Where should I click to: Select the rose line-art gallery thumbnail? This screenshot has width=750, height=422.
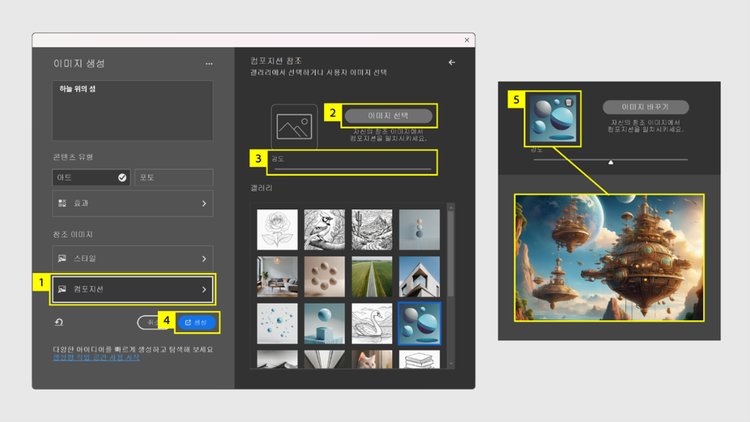(x=277, y=229)
